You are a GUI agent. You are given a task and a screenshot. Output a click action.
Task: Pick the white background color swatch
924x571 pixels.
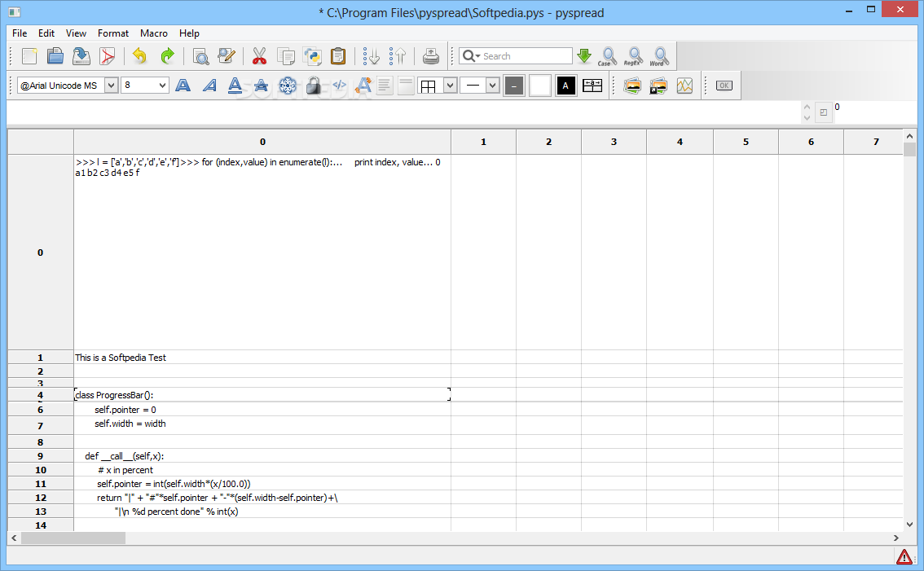539,86
